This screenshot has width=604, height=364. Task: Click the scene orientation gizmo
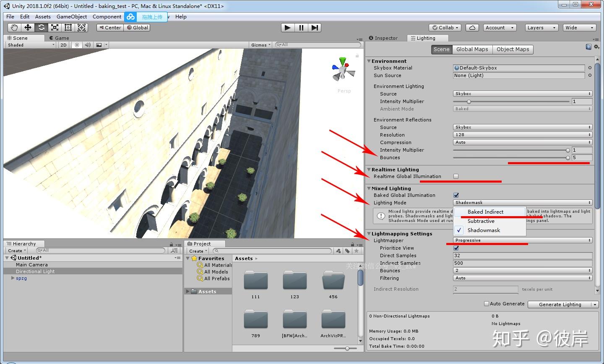point(344,70)
